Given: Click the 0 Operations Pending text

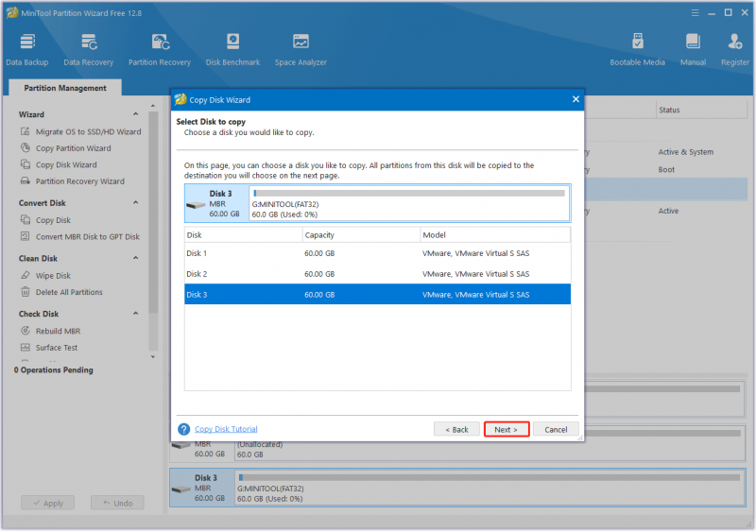Looking at the screenshot, I should [x=54, y=369].
